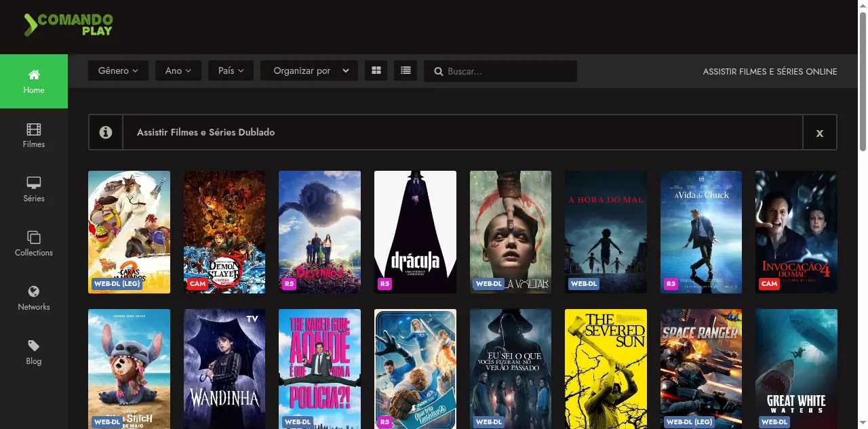Screen dimensions: 868x429
Task: Open the Networks section
Action: coord(34,298)
